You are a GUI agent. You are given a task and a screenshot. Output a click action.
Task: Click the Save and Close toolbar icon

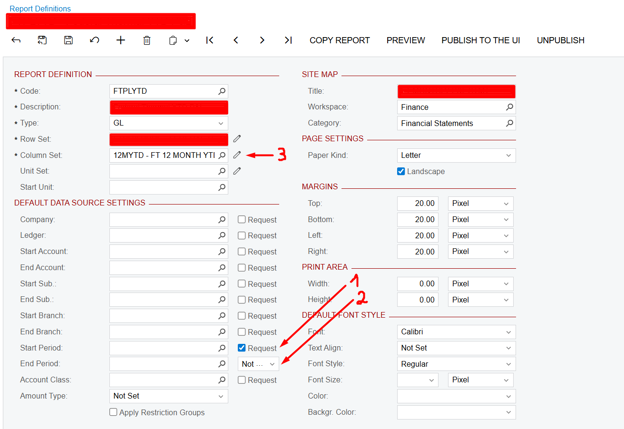[x=42, y=40]
